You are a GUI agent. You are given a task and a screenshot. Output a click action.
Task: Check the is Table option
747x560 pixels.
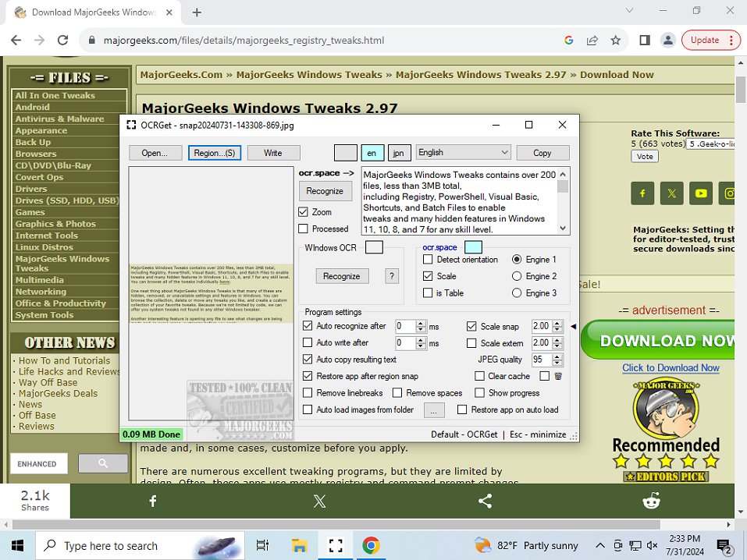pos(428,292)
